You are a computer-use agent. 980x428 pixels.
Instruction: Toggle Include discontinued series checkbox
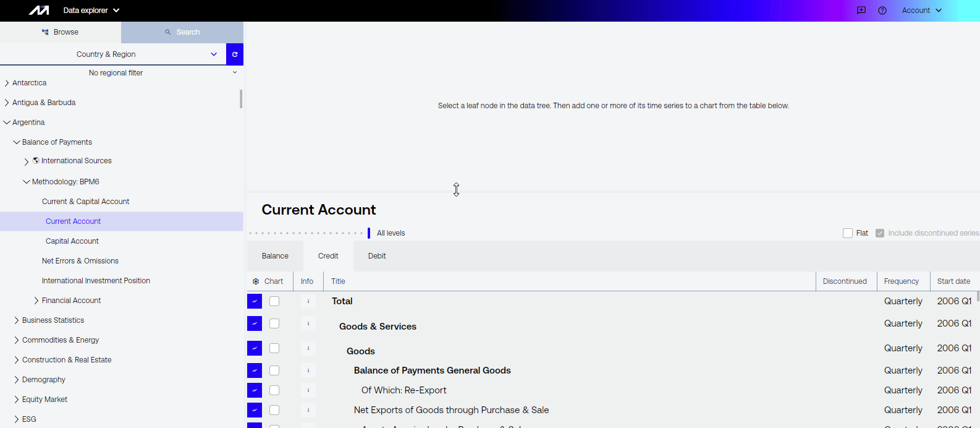click(880, 233)
